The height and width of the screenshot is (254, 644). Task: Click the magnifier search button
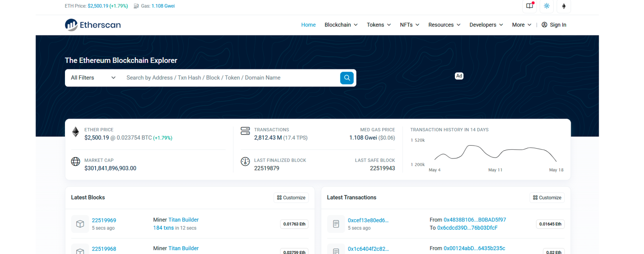pos(347,77)
